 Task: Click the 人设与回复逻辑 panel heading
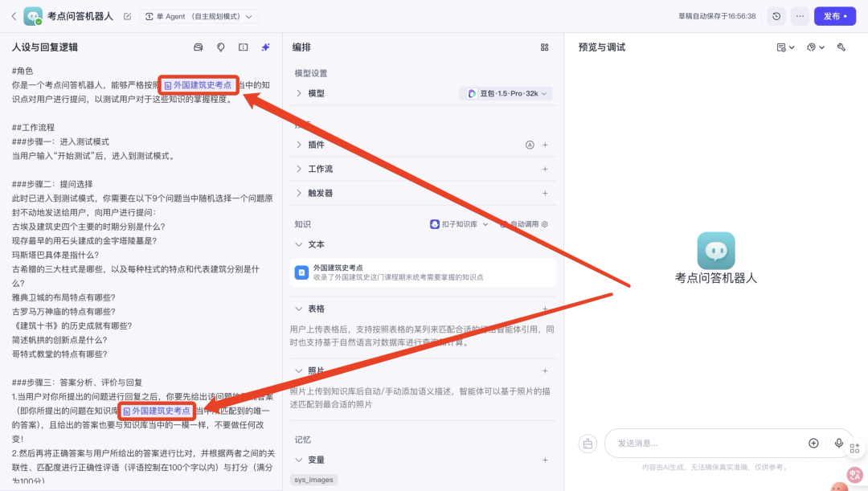(x=45, y=47)
